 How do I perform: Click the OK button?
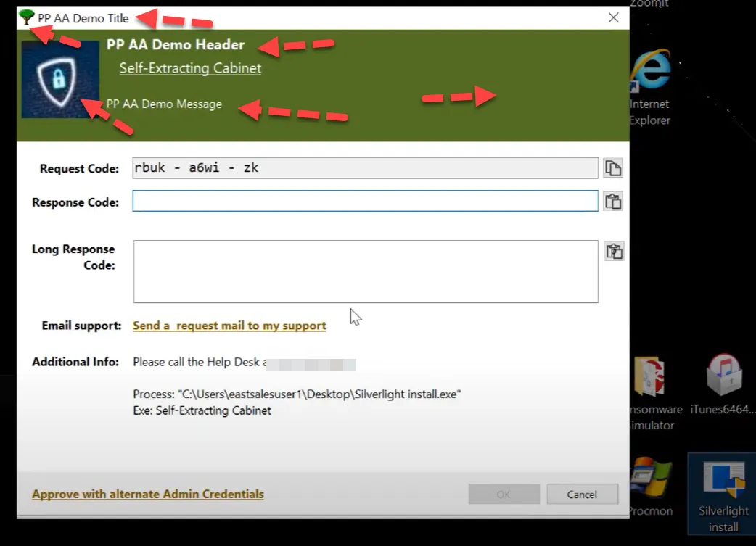504,494
